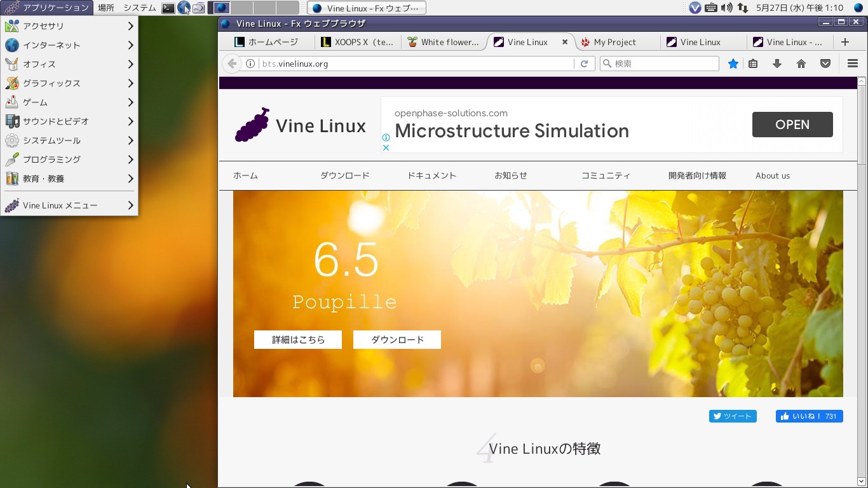Click the システムツール gear icon
The height and width of the screenshot is (488, 868).
click(12, 140)
